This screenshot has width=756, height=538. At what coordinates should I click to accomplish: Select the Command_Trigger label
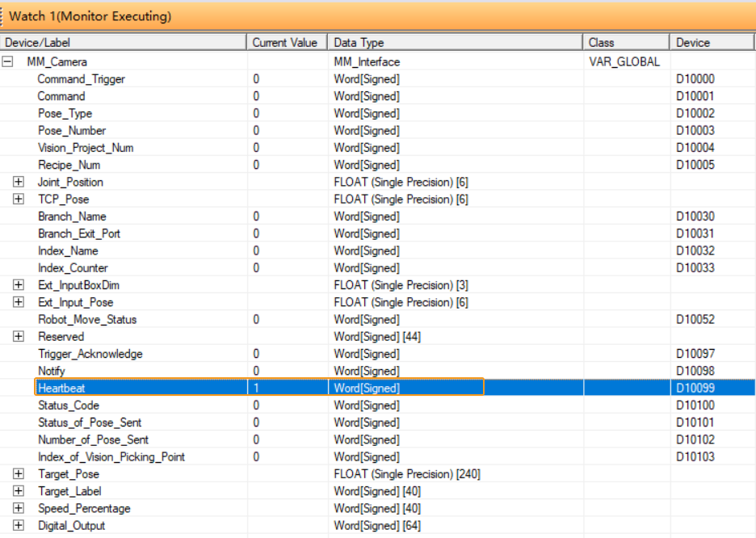(81, 79)
